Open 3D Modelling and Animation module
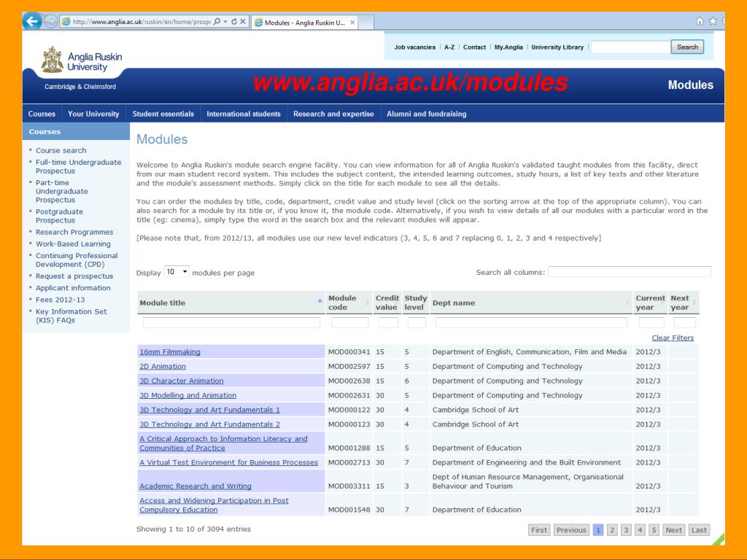 tap(187, 395)
